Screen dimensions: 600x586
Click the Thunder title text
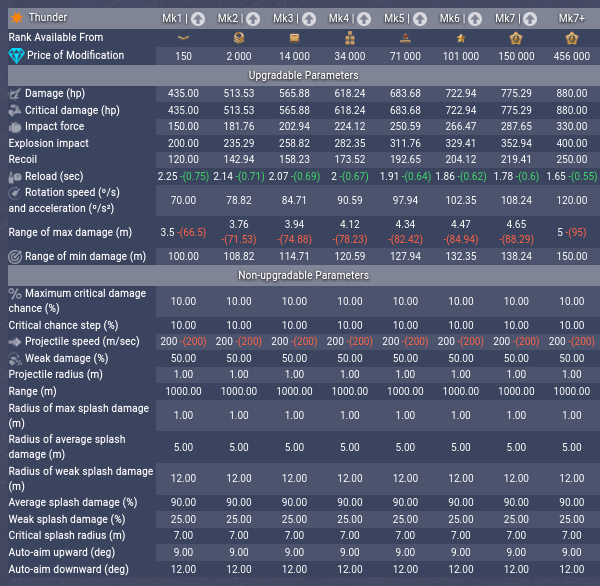48,18
